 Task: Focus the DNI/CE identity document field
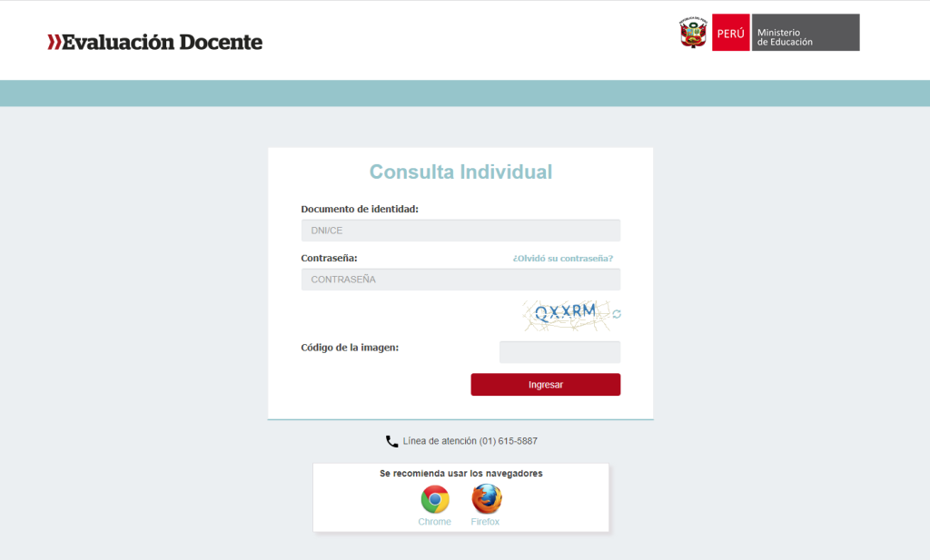point(460,231)
